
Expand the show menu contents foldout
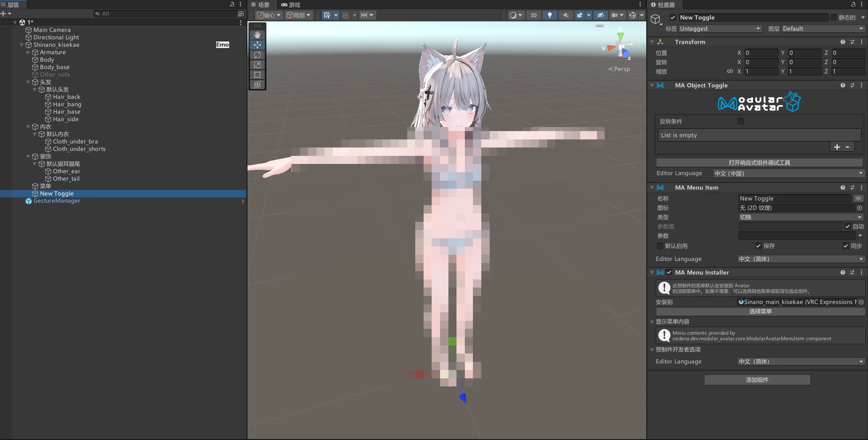tap(652, 322)
